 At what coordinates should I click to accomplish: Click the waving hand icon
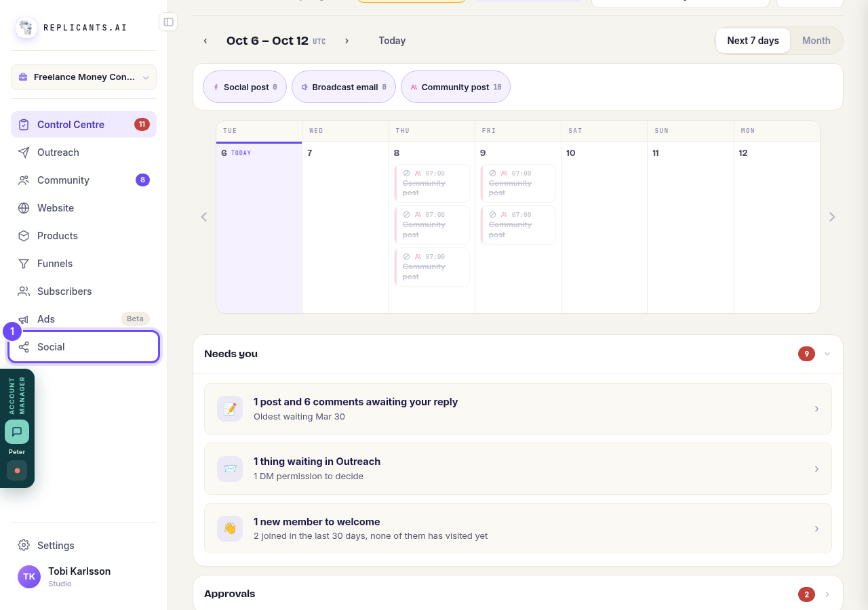point(230,529)
